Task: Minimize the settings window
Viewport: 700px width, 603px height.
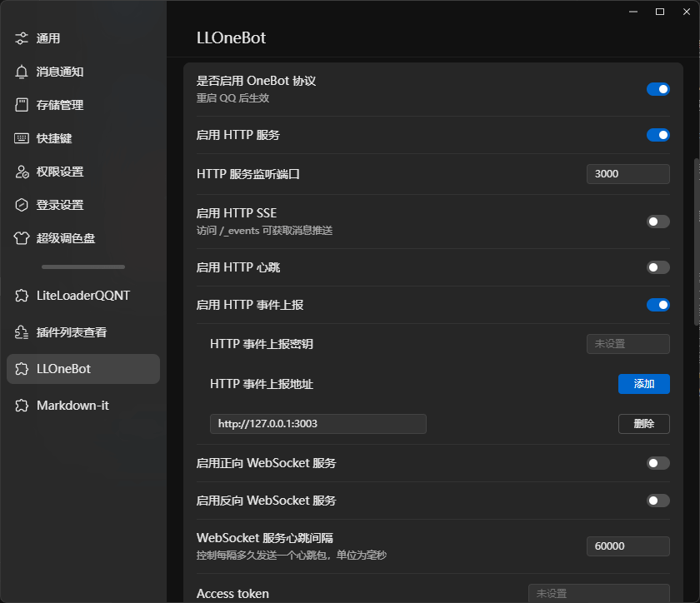Action: 633,12
